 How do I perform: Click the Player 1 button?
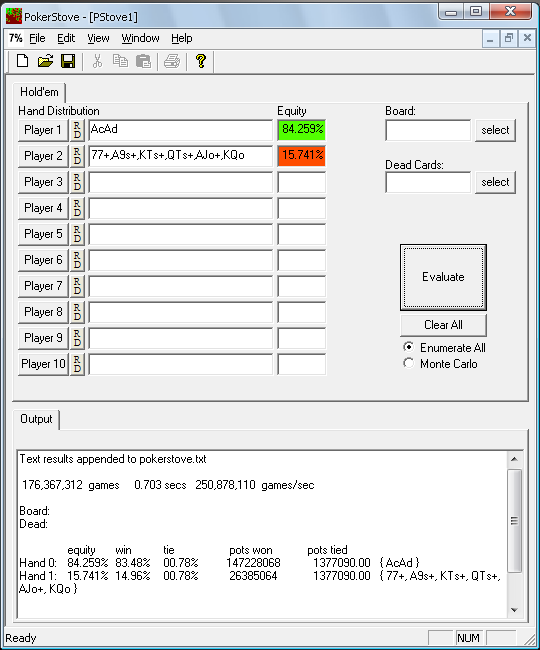43,130
